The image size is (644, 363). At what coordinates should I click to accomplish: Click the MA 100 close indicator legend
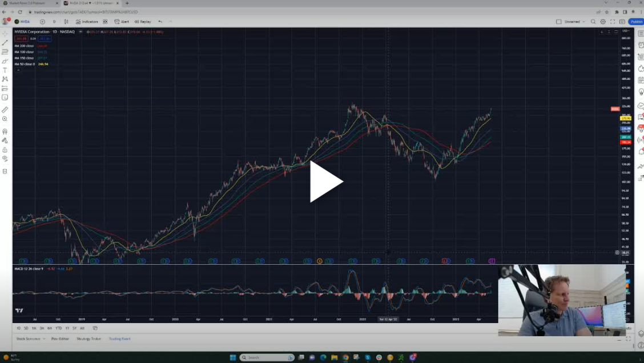click(24, 52)
